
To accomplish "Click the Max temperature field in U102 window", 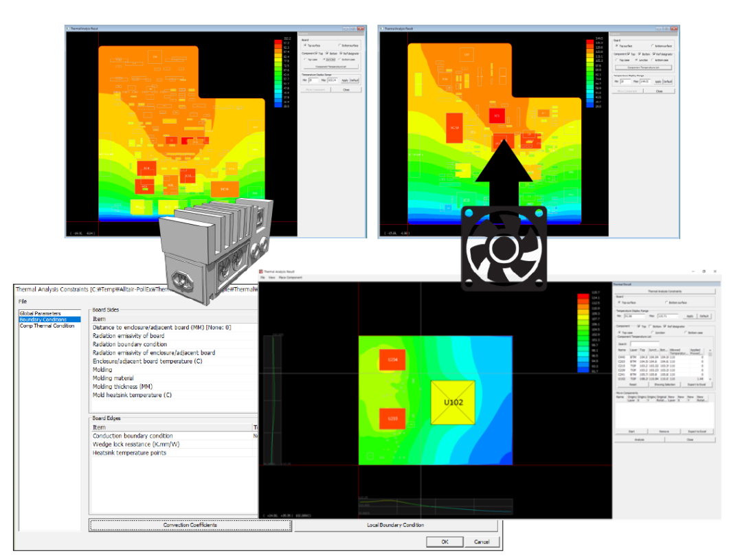I will coord(668,316).
